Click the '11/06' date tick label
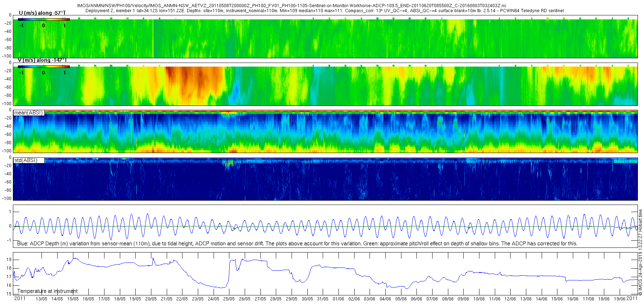This screenshot has width=644, height=304. 495,299
